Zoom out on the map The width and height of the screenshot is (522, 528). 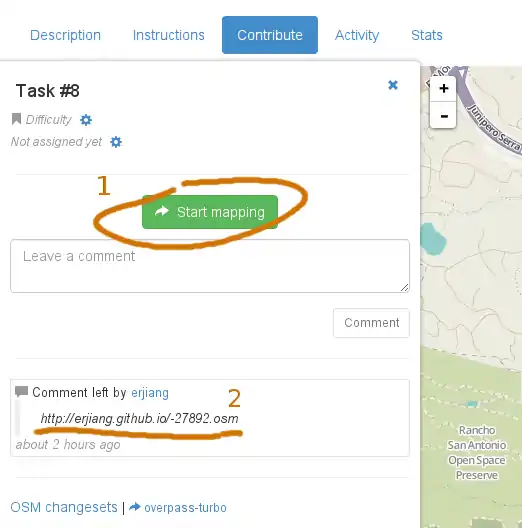tap(443, 115)
